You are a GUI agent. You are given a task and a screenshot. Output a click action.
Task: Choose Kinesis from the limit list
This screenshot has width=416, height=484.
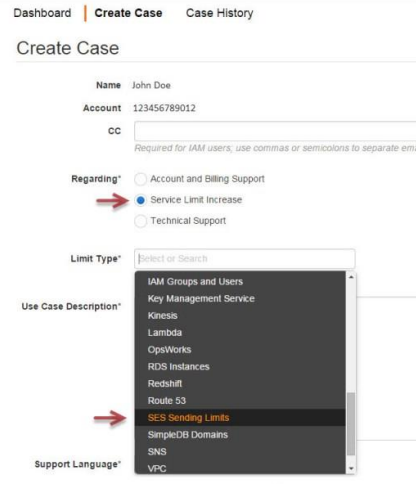coord(240,316)
